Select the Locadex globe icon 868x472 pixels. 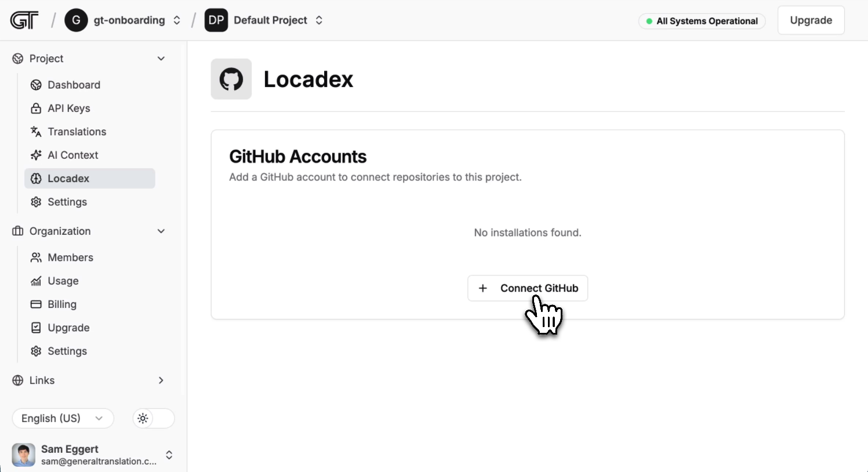click(x=36, y=179)
